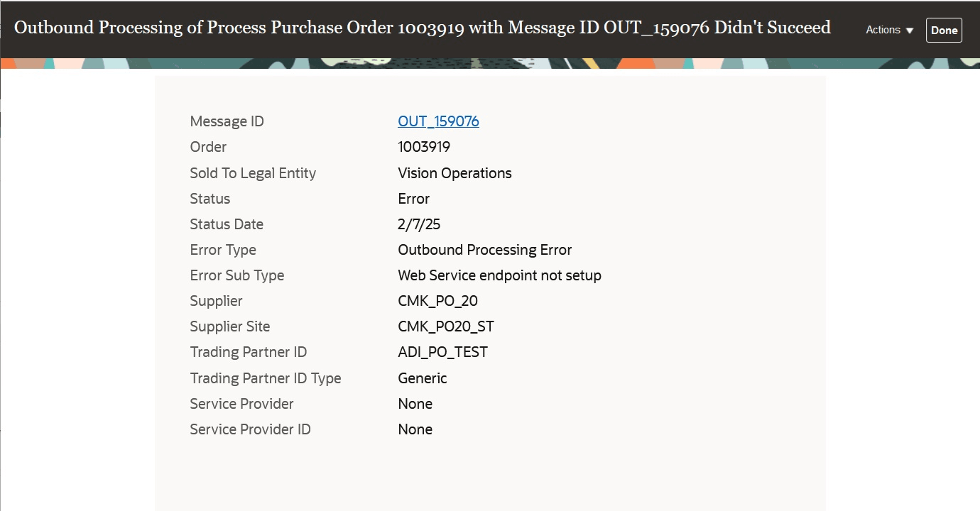Click the Error Sub Type value text
This screenshot has height=511, width=980.
(499, 275)
